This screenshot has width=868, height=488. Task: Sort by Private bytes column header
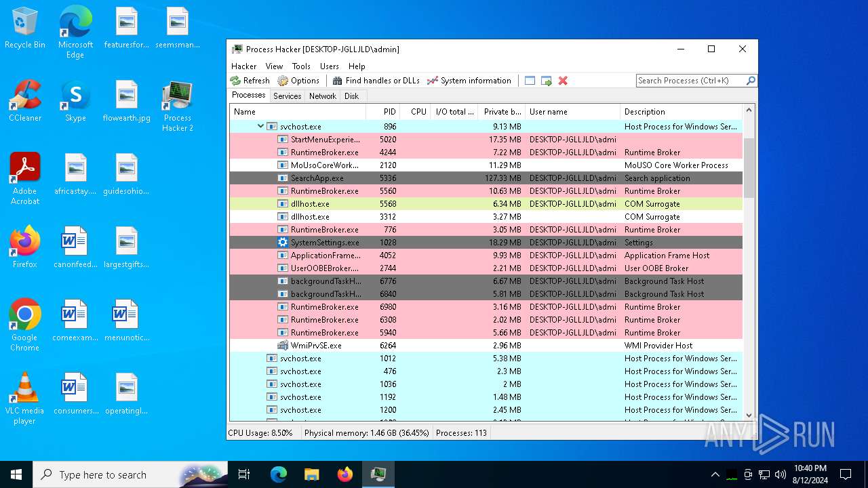[x=502, y=112]
